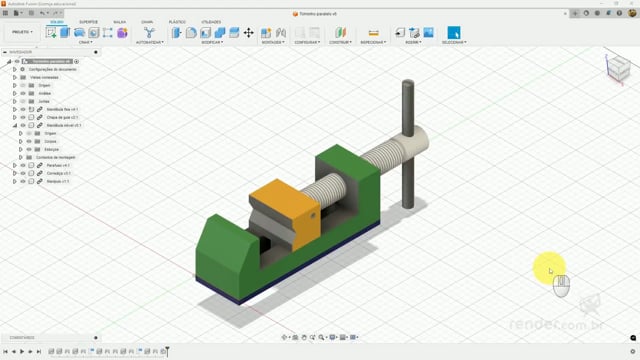Image resolution: width=640 pixels, height=360 pixels.
Task: Hide the Parafuso component via eye icon
Action: pos(23,165)
